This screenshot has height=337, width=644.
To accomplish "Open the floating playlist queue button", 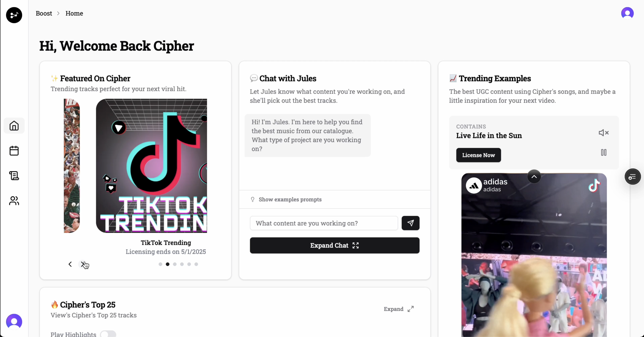I will pos(633,177).
